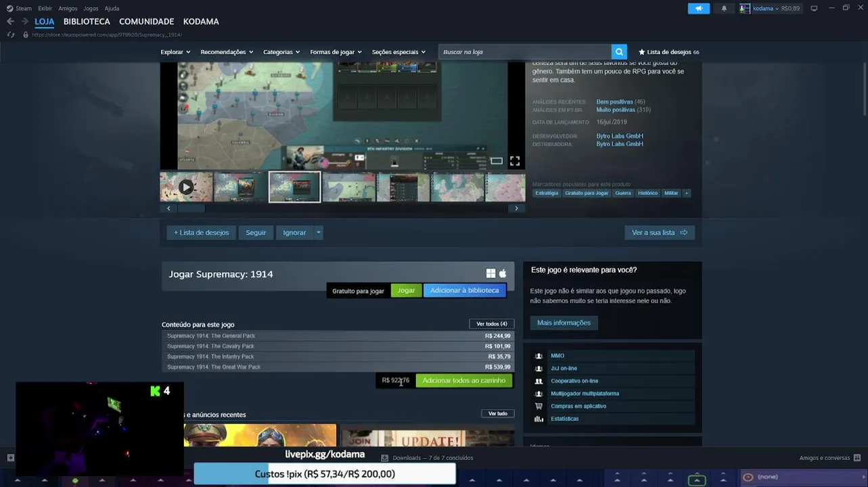Open the announcements megaphone button

(699, 8)
